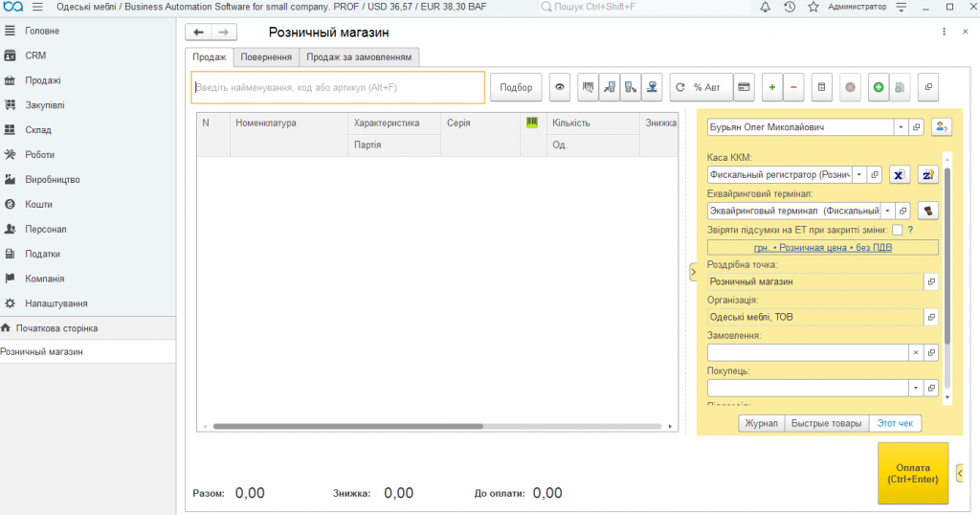Open price type link 'грн. • Розничная цена'
This screenshot has width=980, height=515.
[x=822, y=248]
